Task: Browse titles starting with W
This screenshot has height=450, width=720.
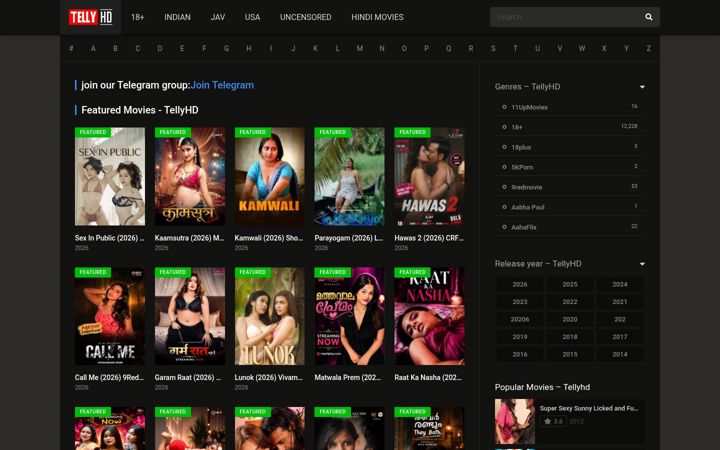Action: [x=582, y=48]
